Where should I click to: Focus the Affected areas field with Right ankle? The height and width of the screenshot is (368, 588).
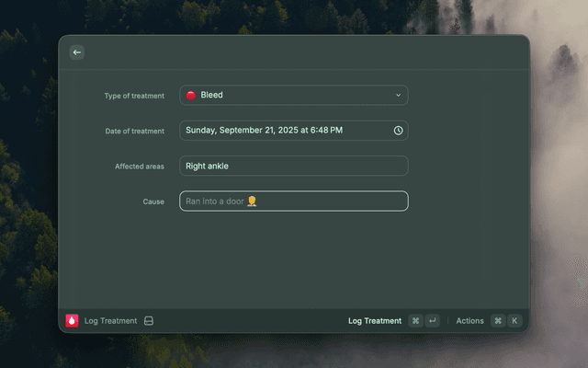(294, 167)
